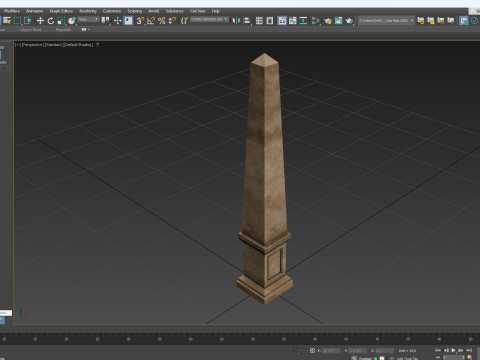Open the Graph Editors menu
Image resolution: width=480 pixels, height=360 pixels.
[x=61, y=11]
